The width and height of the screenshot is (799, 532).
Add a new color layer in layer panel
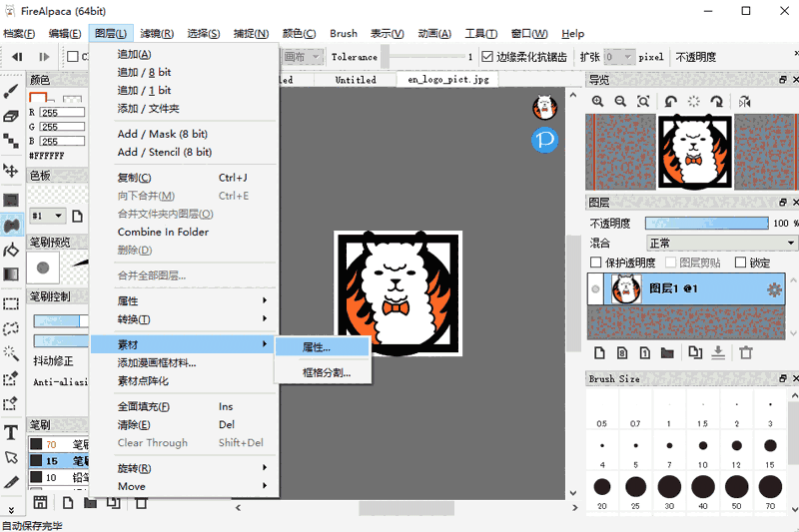coord(600,352)
